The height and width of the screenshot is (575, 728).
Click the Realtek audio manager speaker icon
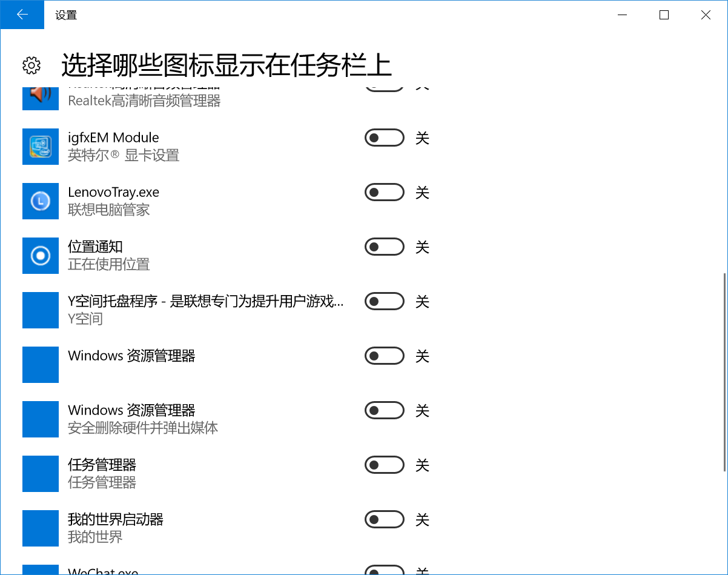click(41, 98)
